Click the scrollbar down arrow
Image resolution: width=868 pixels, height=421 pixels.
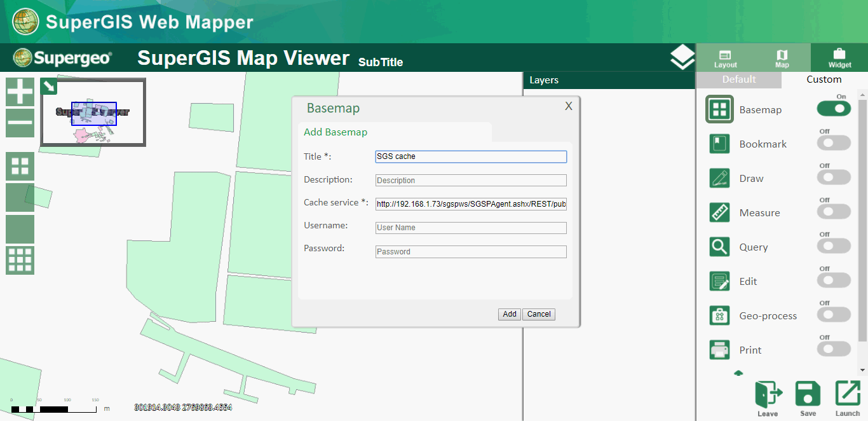click(862, 369)
